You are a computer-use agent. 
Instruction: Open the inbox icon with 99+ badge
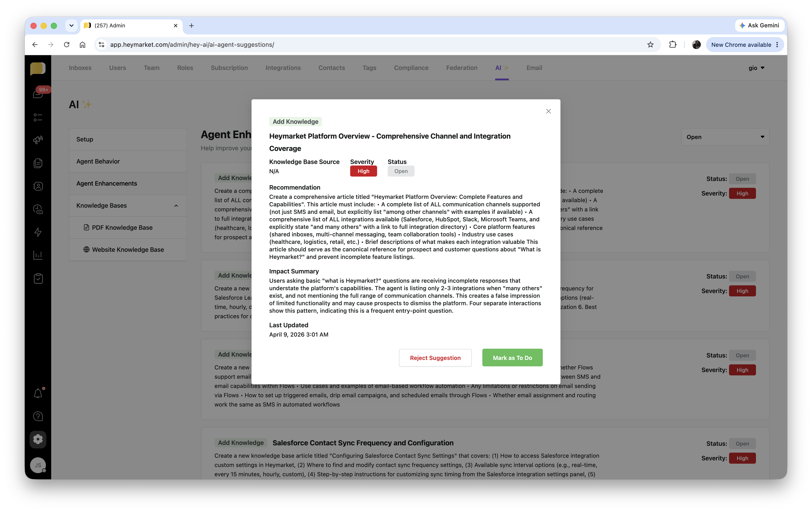click(38, 94)
